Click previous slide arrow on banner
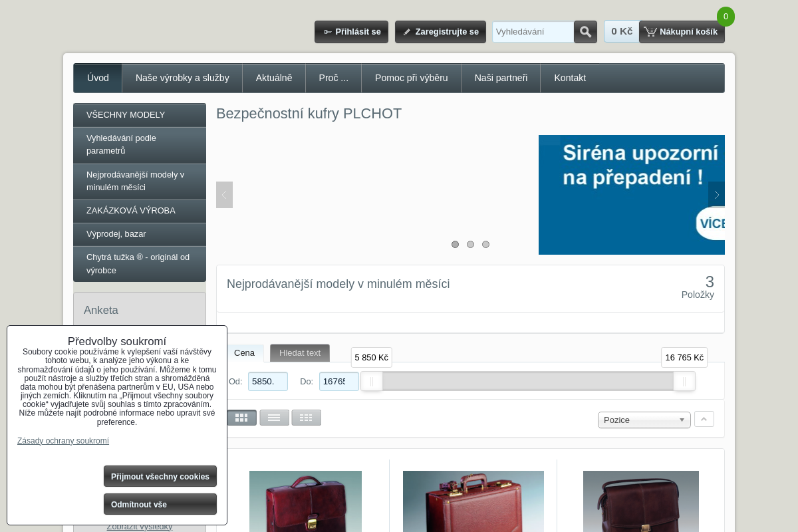The width and height of the screenshot is (798, 532). click(x=224, y=195)
